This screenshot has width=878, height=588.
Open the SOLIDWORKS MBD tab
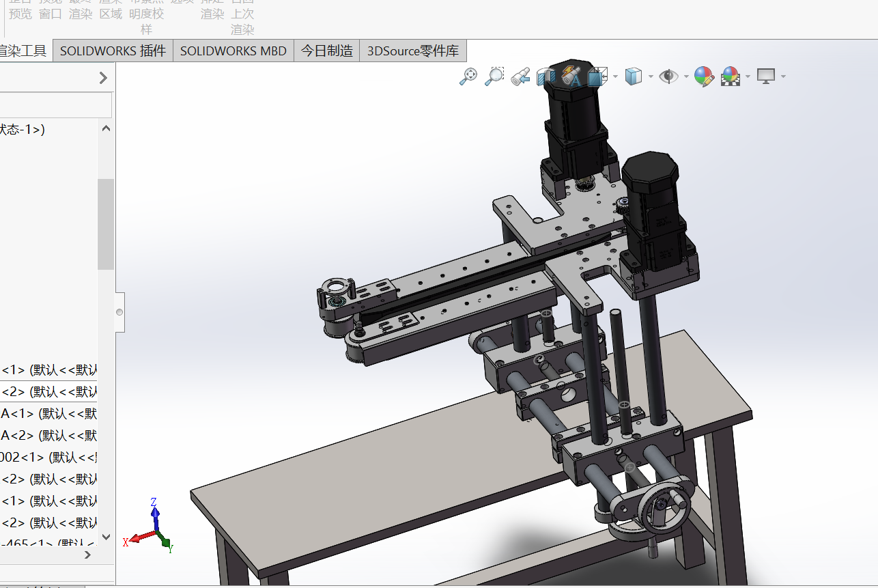coord(233,51)
